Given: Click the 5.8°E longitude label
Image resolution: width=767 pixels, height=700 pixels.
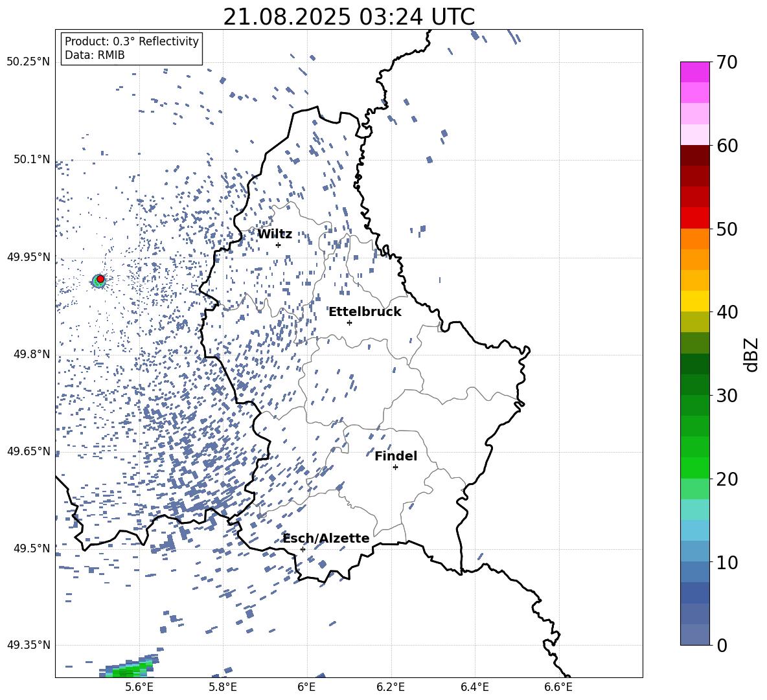Looking at the screenshot, I should (x=223, y=687).
